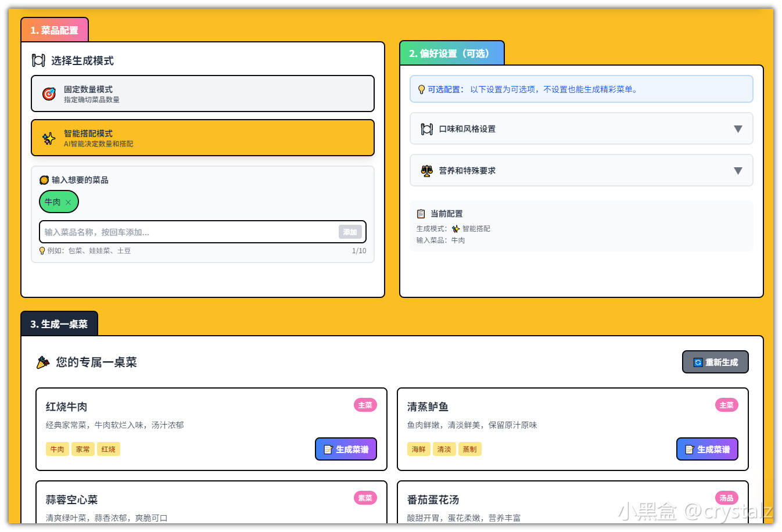Expand the 口味和风格设置 section

pos(582,129)
